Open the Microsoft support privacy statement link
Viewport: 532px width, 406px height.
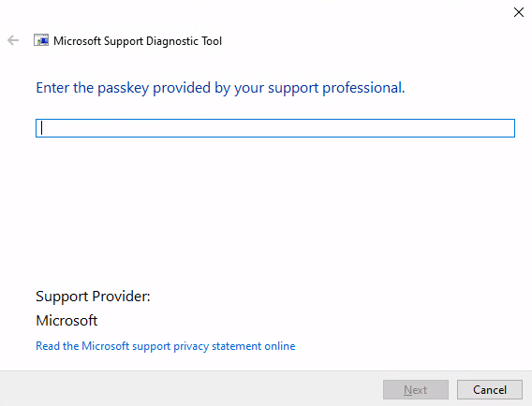[x=166, y=346]
